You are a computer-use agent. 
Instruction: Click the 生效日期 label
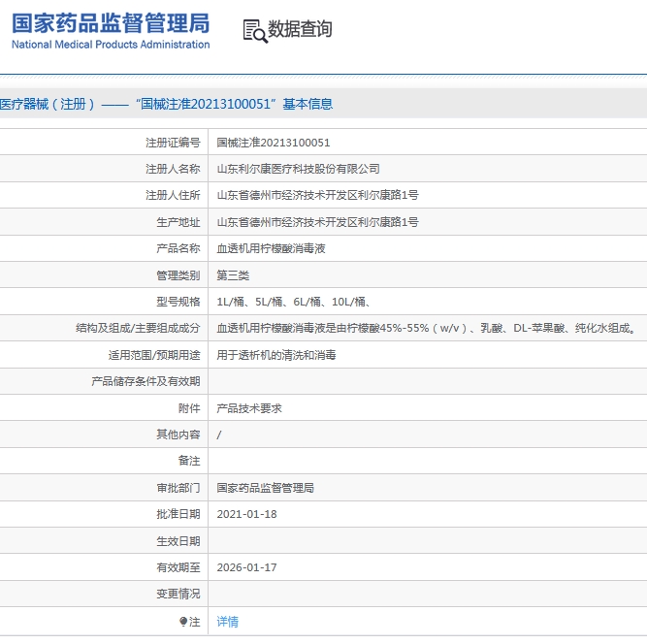(x=178, y=541)
